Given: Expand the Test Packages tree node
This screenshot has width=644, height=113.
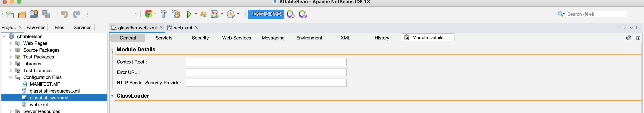Looking at the screenshot, I should pyautogui.click(x=10, y=57).
